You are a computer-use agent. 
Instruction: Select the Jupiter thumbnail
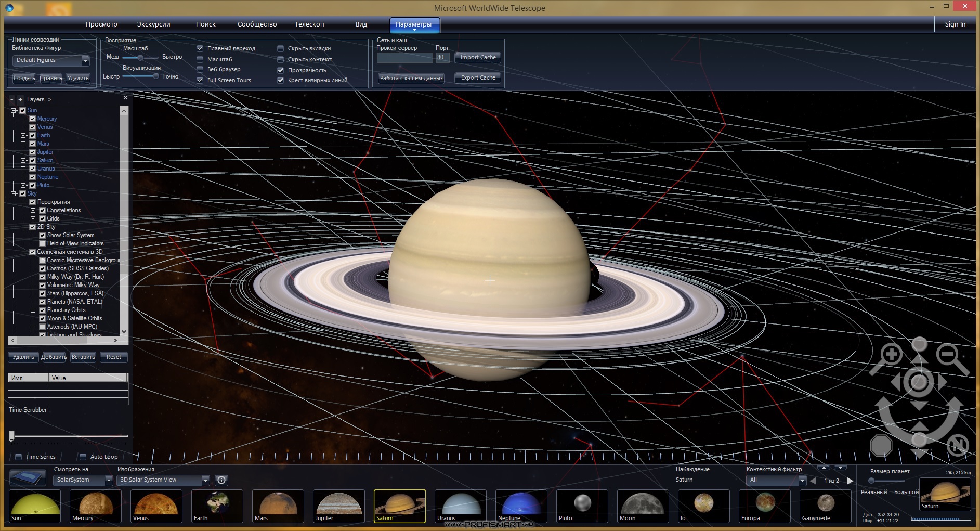[x=338, y=506]
